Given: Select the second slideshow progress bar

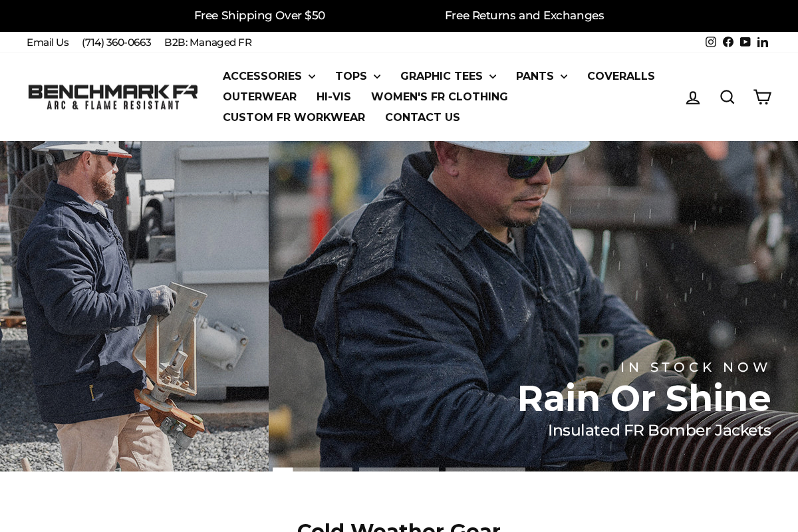Looking at the screenshot, I should tap(399, 469).
